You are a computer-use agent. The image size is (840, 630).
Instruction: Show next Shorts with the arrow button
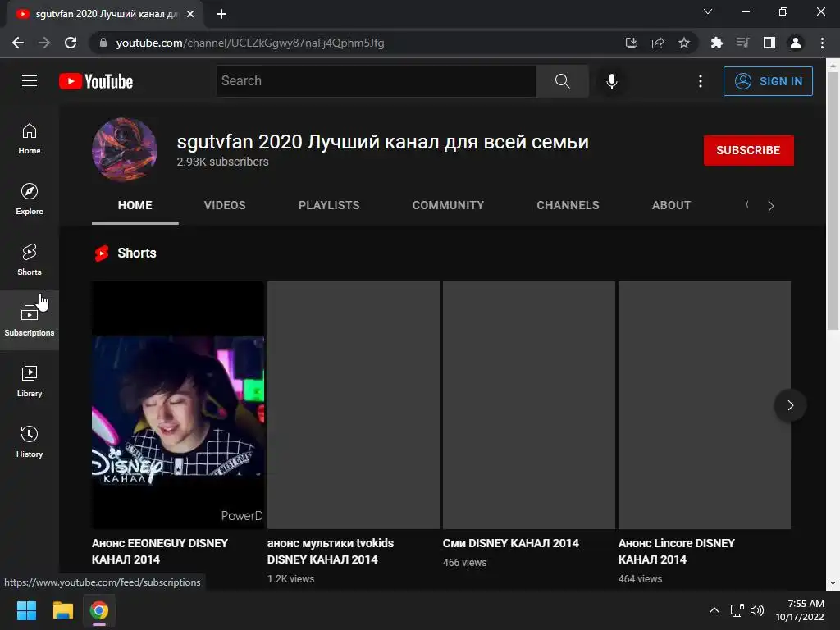790,405
